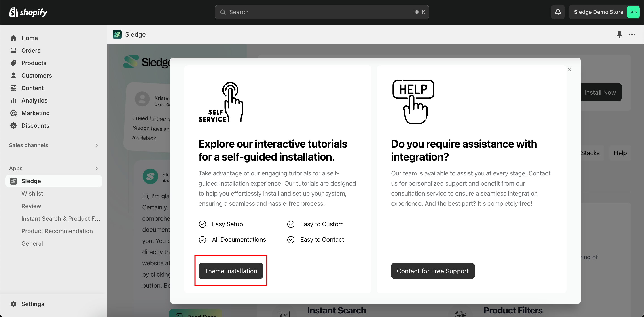Close the installation dialog
This screenshot has height=317, width=644.
569,69
